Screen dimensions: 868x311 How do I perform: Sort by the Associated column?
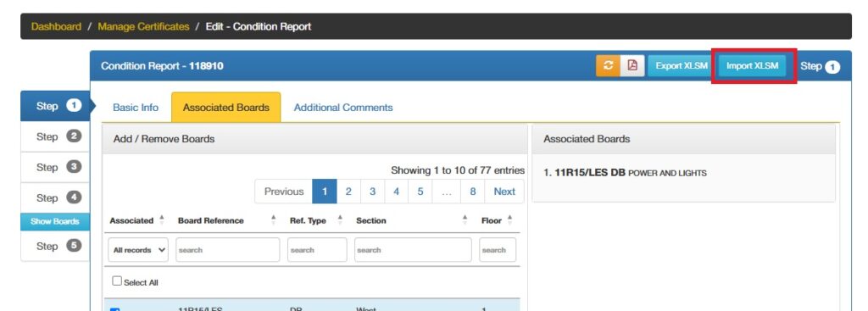[137, 220]
